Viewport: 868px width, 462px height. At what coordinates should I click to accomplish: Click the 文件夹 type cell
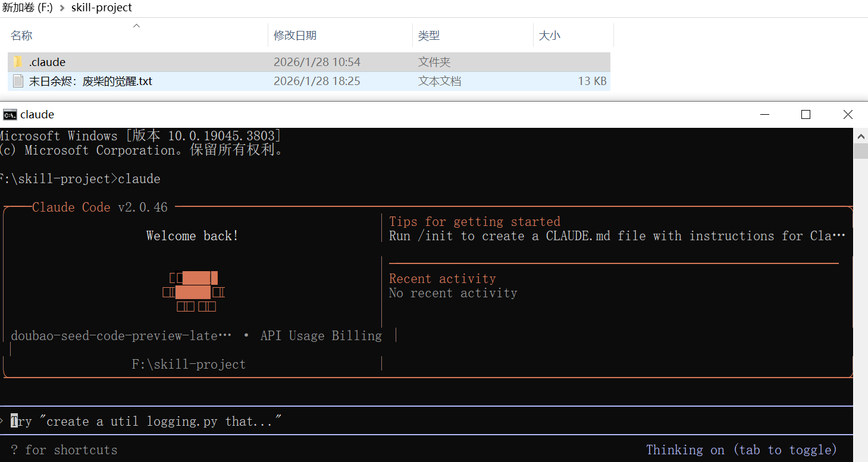click(x=434, y=62)
